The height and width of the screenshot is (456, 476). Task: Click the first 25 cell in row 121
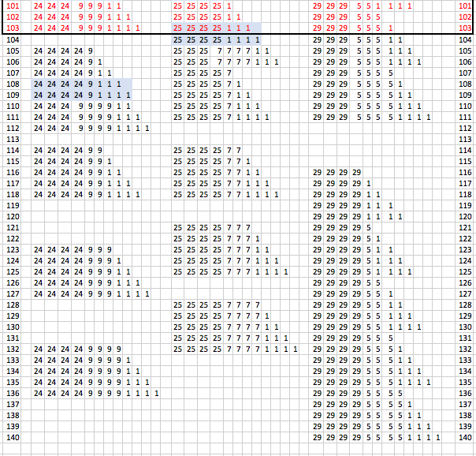177,227
